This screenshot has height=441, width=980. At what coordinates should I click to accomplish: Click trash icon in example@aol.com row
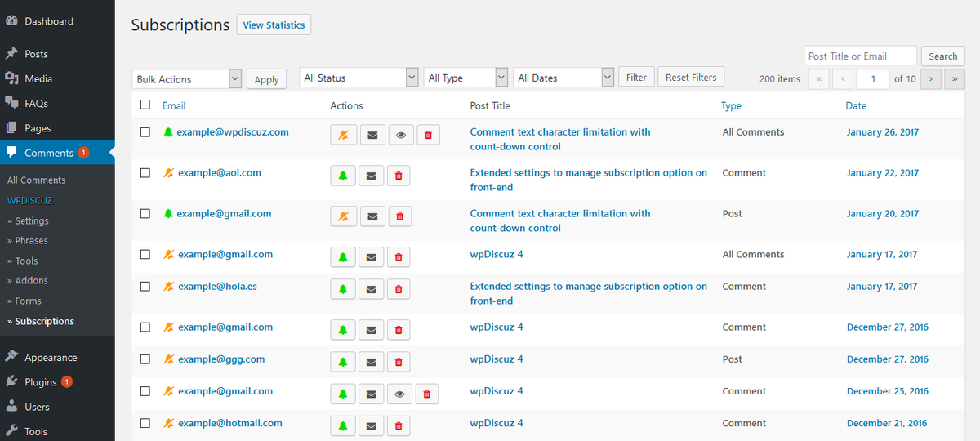coord(399,176)
